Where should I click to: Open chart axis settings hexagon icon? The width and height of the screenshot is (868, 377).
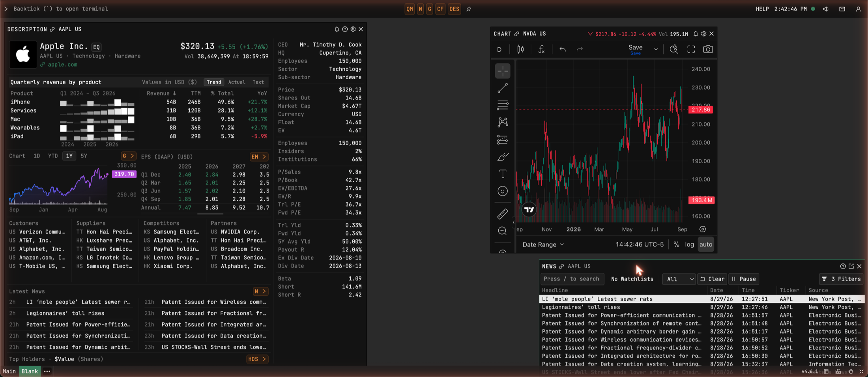pyautogui.click(x=703, y=229)
